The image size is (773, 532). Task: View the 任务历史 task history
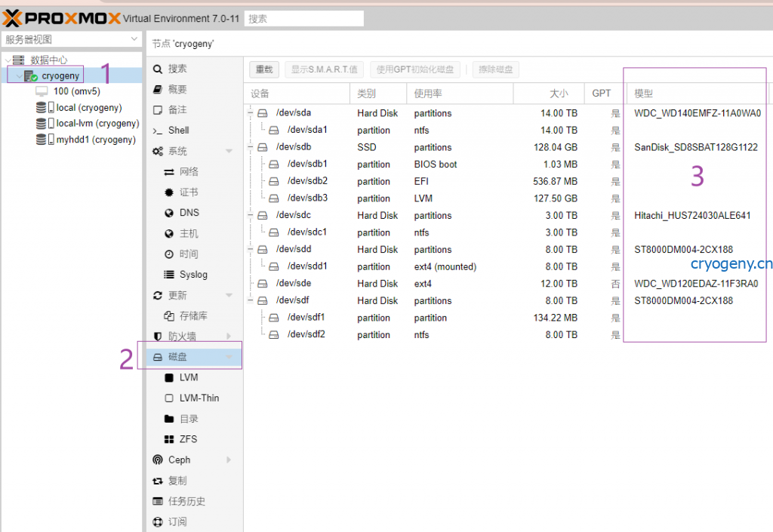coord(189,500)
